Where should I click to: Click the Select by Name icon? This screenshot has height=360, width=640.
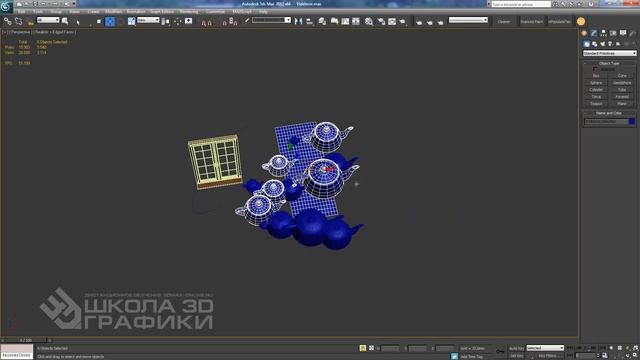click(x=65, y=21)
